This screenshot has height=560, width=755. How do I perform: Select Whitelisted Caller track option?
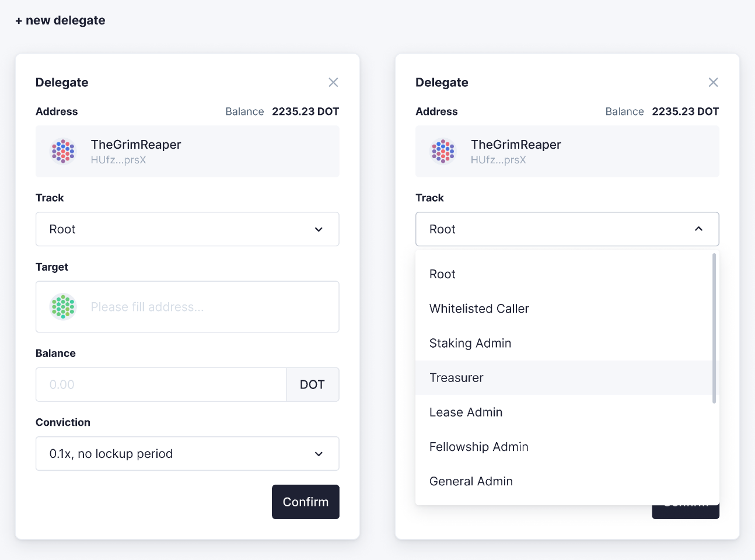[479, 309]
